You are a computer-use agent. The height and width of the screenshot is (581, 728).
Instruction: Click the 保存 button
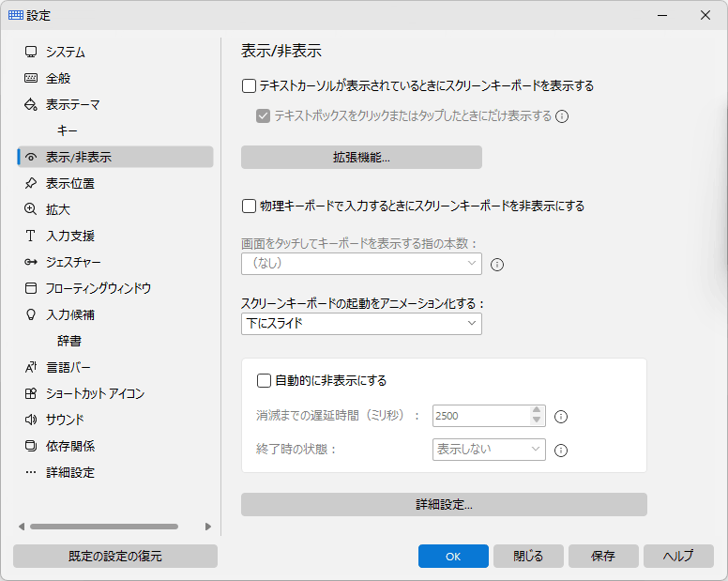603,556
